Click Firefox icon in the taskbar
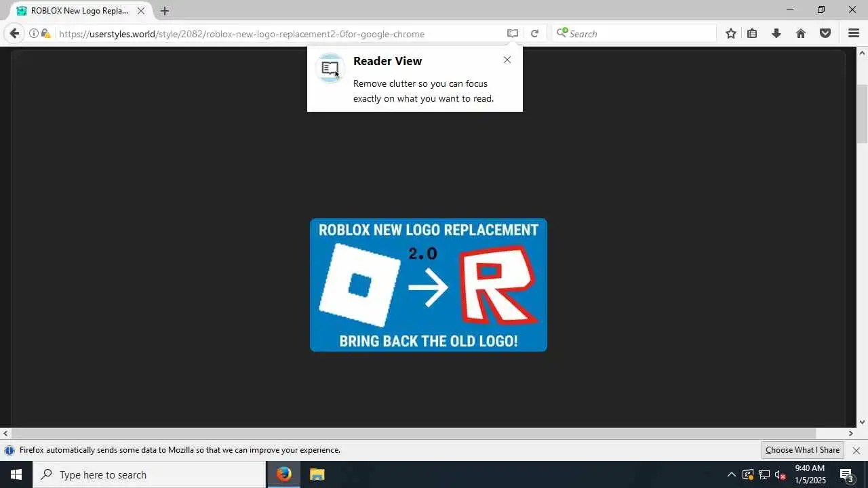 (x=283, y=474)
